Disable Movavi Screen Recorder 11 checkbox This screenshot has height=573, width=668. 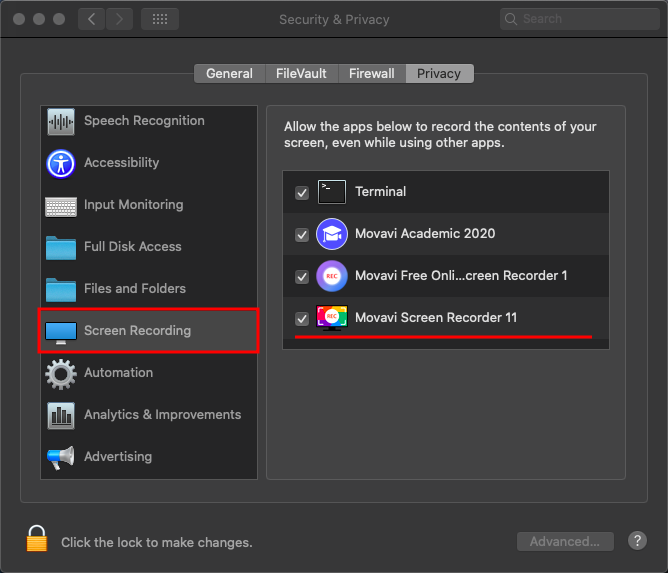(x=302, y=319)
